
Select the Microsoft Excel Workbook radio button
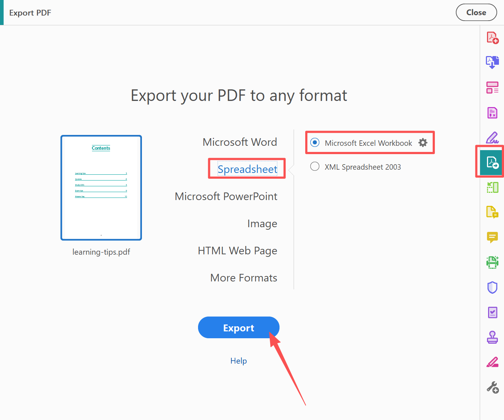[315, 142]
